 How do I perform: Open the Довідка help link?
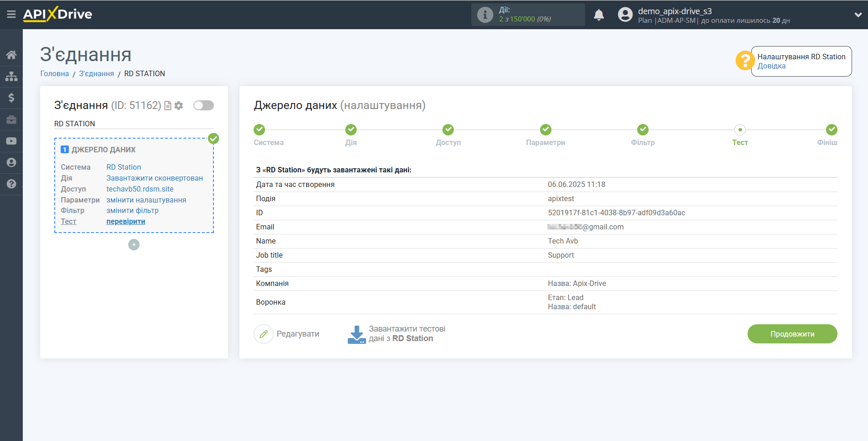pos(771,66)
